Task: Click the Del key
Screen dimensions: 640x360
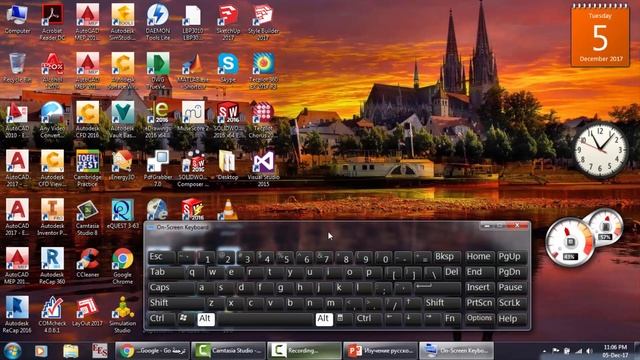Action: coord(452,272)
